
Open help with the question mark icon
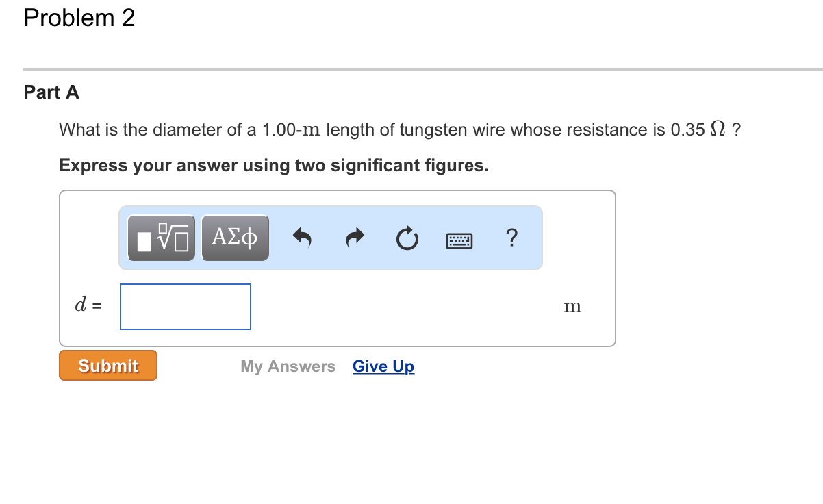click(511, 238)
